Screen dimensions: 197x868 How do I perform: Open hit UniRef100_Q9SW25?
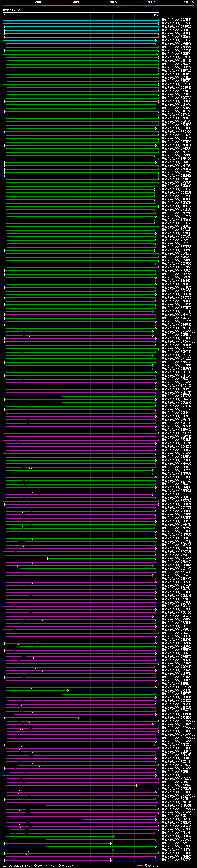point(177,26)
